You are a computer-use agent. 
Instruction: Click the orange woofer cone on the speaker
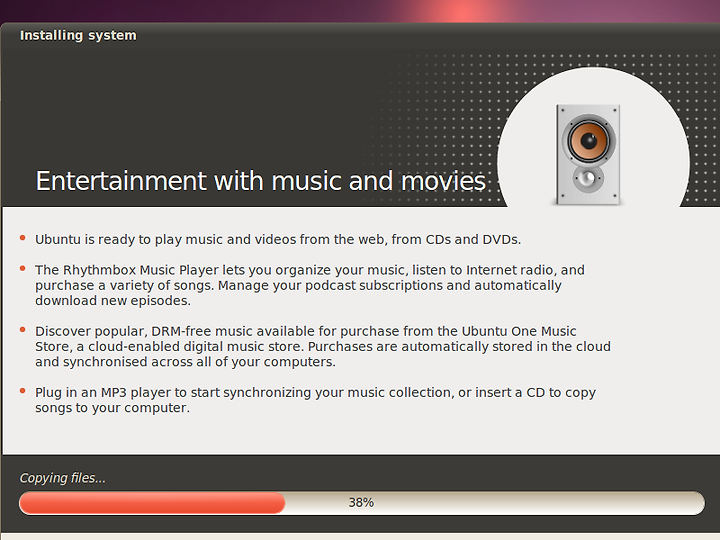(x=588, y=140)
